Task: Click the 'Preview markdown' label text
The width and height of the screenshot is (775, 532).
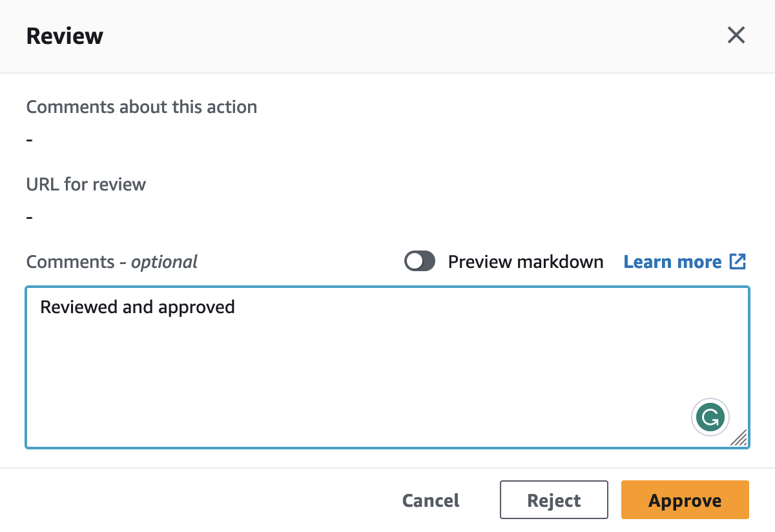Action: [x=525, y=261]
